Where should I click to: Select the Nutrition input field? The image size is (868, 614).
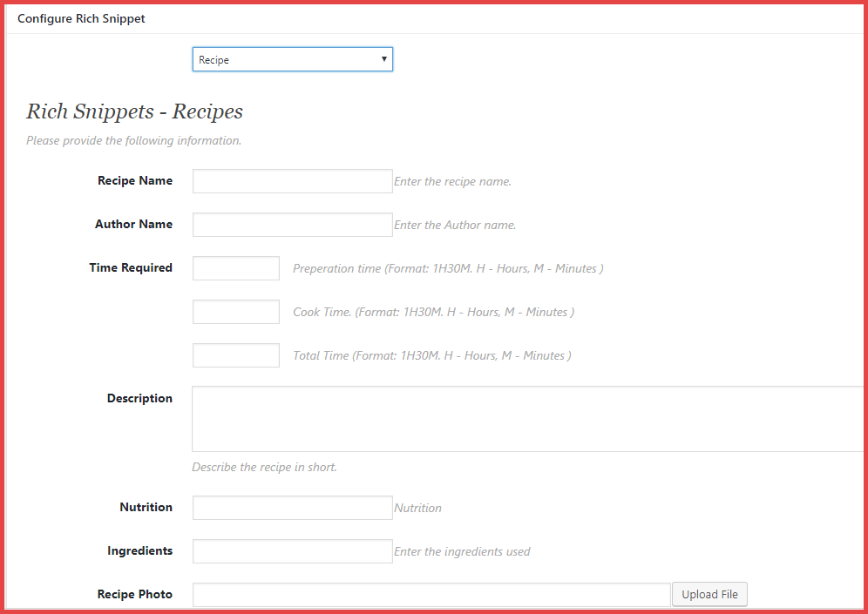coord(292,508)
